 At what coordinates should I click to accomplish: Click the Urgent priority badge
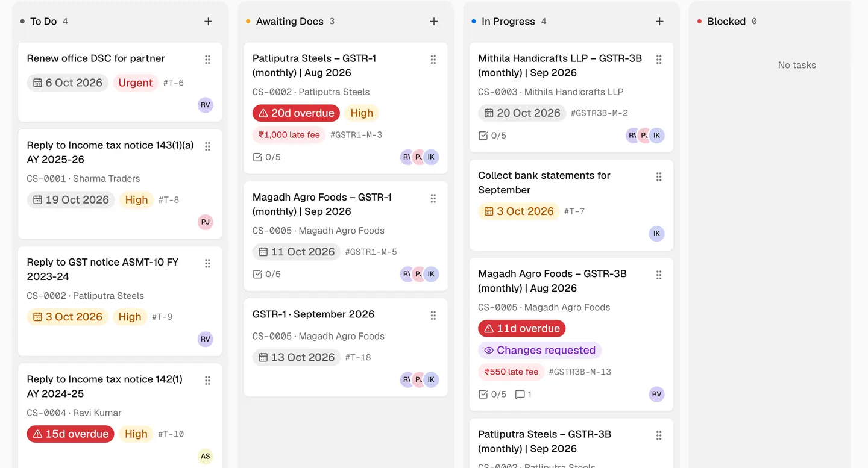136,83
